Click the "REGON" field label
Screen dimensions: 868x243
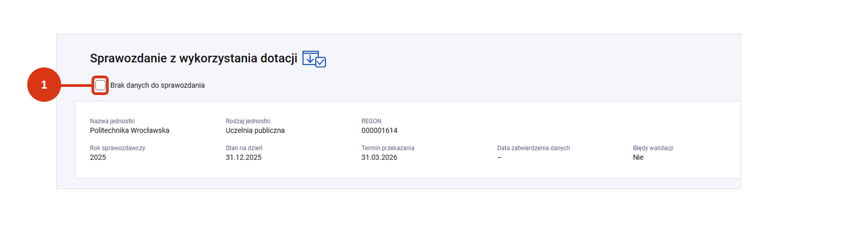pyautogui.click(x=371, y=121)
